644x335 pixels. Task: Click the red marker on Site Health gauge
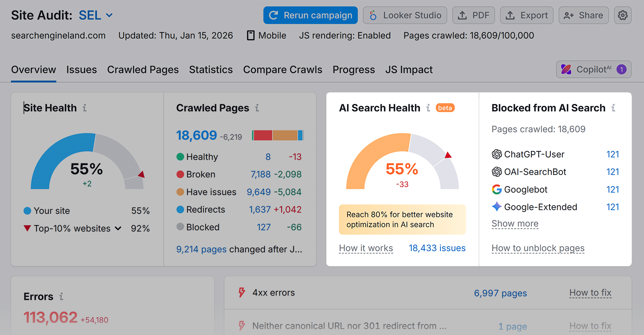[141, 174]
